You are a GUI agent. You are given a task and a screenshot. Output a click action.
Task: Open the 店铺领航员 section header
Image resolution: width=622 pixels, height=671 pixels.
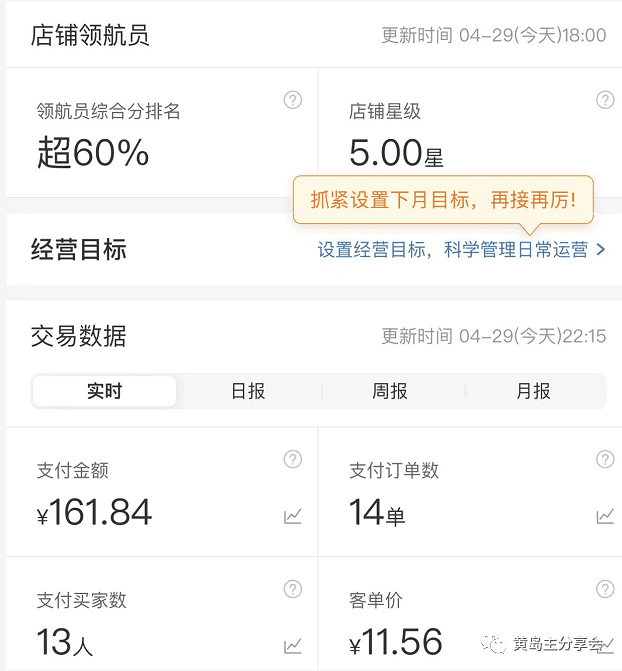(90, 36)
